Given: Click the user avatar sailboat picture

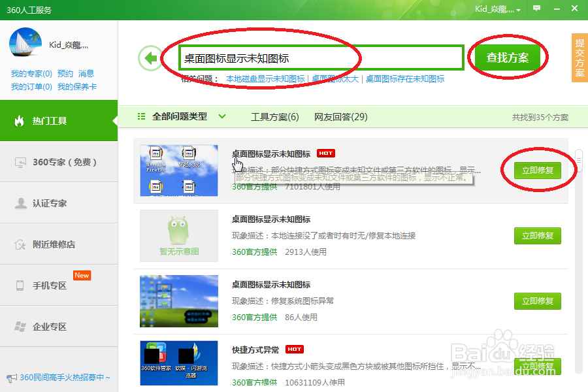Looking at the screenshot, I should pyautogui.click(x=25, y=42).
